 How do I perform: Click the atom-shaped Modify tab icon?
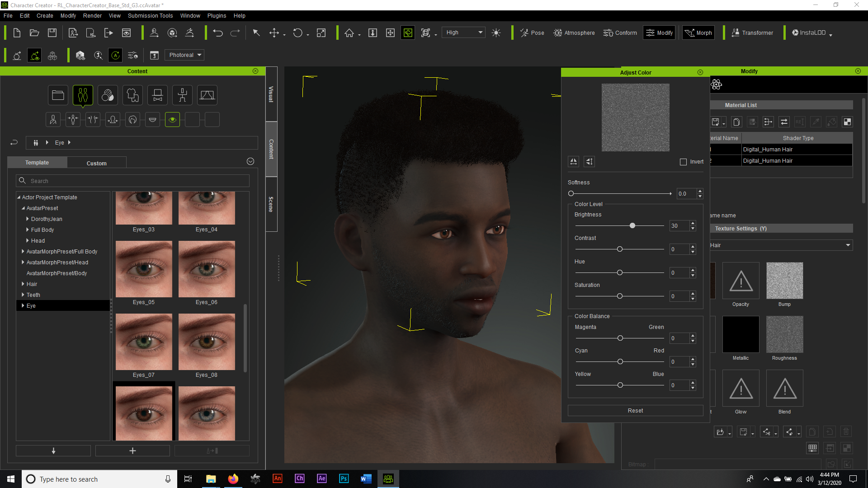pos(716,84)
